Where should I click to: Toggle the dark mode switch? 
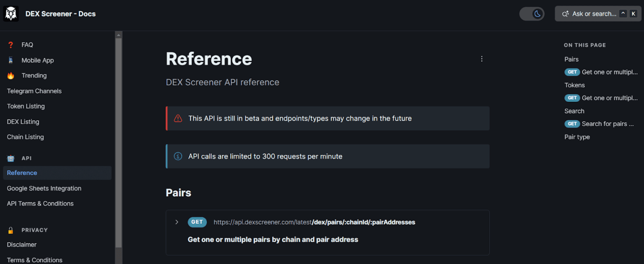coord(532,14)
